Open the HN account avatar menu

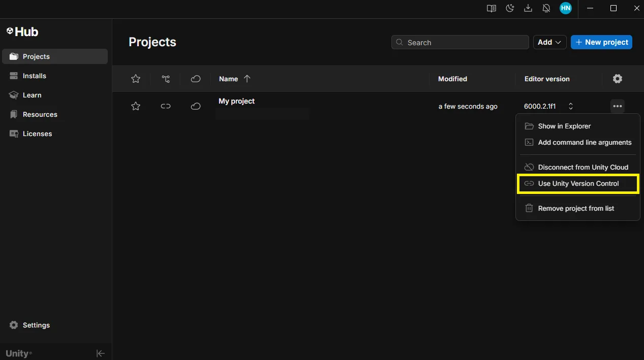coord(565,8)
